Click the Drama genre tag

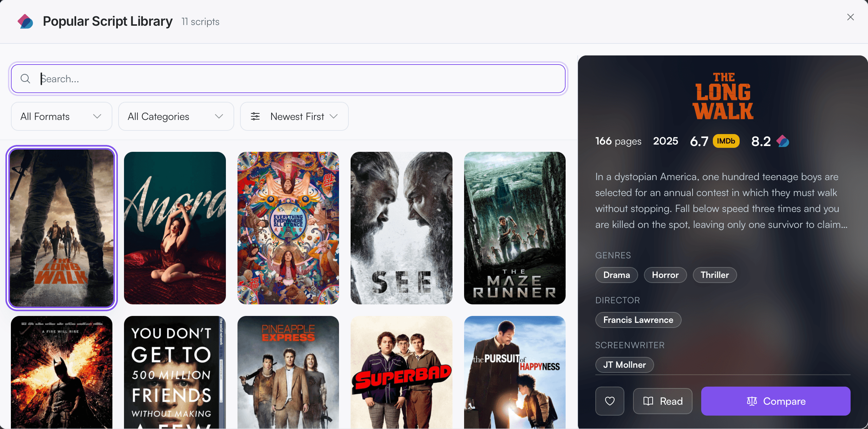[617, 275]
